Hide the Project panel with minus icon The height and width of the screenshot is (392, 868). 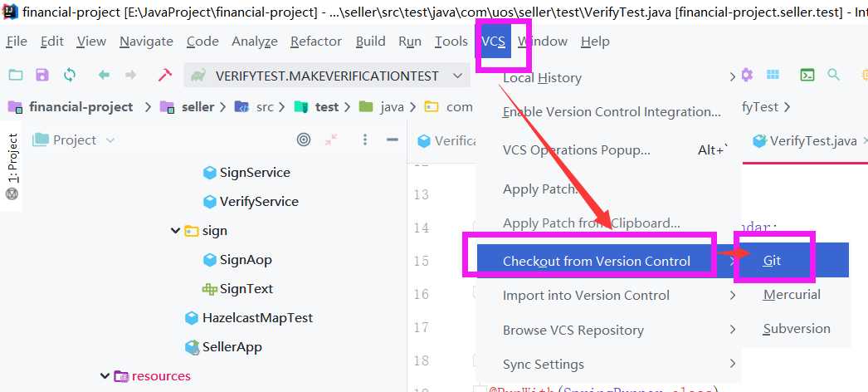[x=393, y=140]
